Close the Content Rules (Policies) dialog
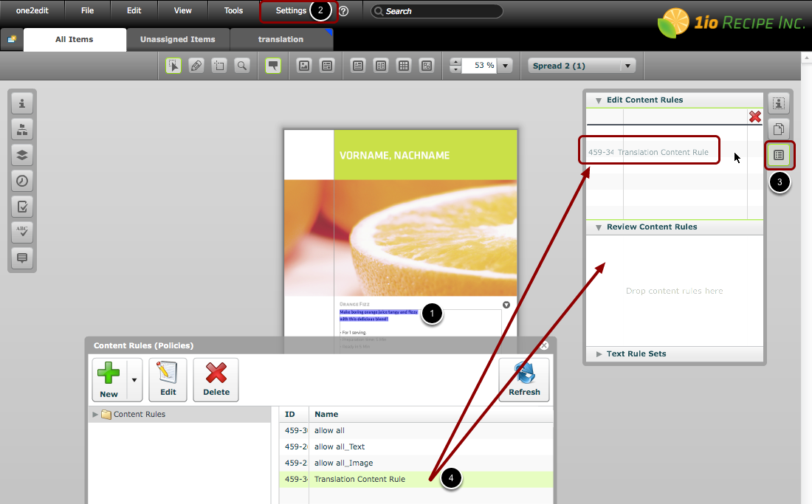The image size is (812, 504). (x=544, y=345)
